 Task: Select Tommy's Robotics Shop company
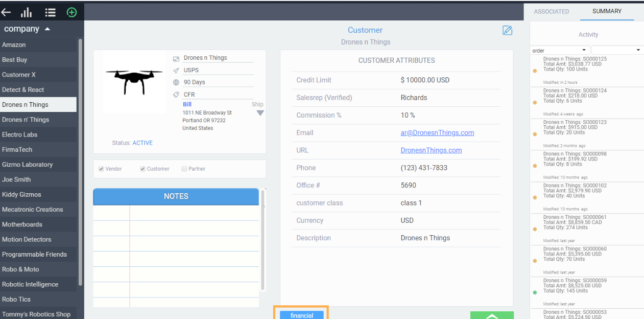[38, 314]
